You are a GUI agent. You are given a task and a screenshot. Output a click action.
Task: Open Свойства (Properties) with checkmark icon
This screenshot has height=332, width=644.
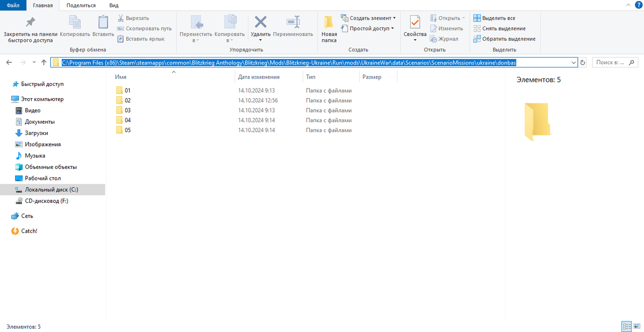point(415,29)
